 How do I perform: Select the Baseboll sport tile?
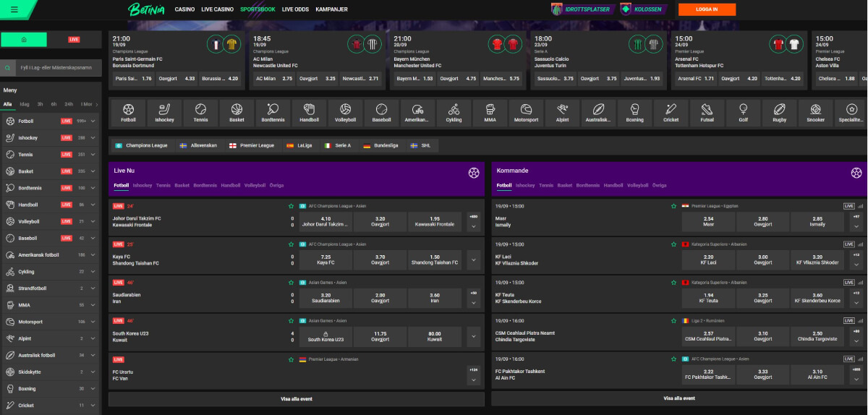[x=381, y=112]
